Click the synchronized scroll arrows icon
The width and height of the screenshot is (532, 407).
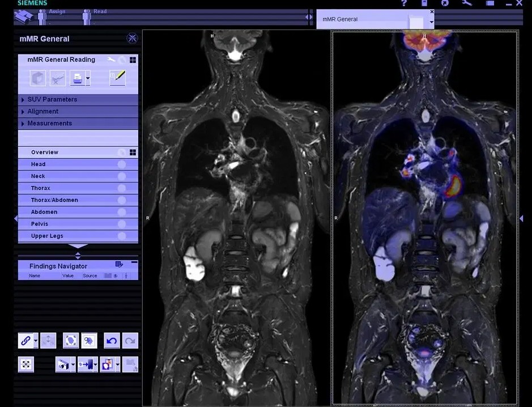tap(48, 341)
